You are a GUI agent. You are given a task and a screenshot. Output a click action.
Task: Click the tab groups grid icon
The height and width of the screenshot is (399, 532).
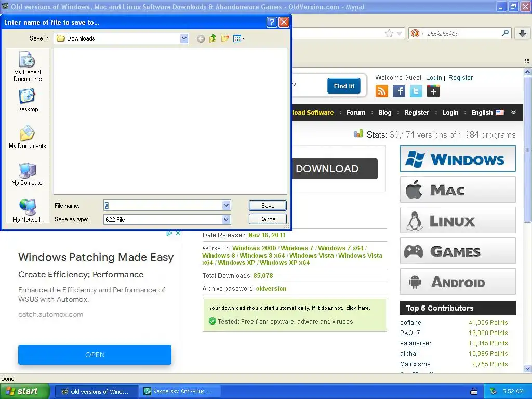click(527, 61)
